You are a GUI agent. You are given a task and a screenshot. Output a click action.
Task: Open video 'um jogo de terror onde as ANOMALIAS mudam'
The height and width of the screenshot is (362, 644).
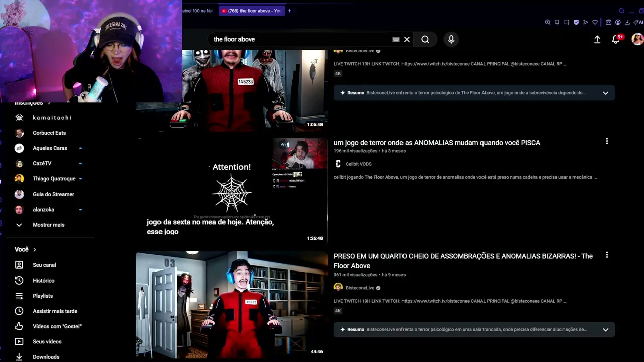(x=437, y=143)
